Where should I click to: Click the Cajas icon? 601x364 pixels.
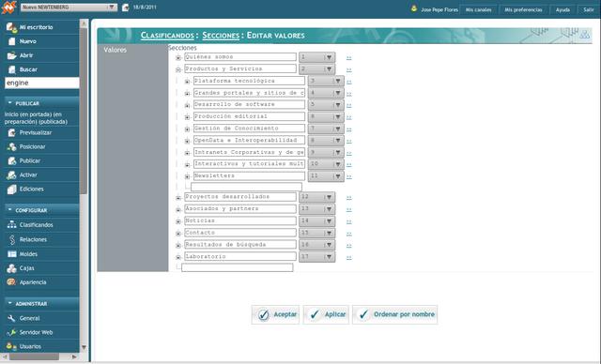[11, 268]
